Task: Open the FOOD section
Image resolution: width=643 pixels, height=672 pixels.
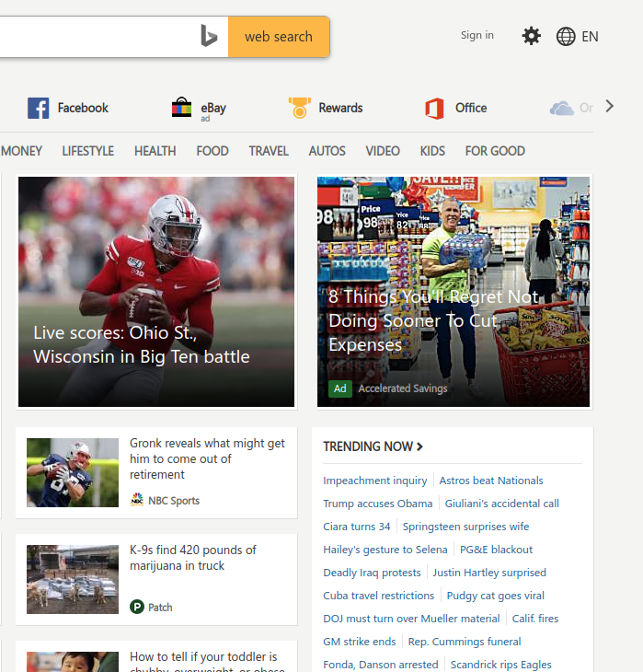Action: click(x=212, y=151)
